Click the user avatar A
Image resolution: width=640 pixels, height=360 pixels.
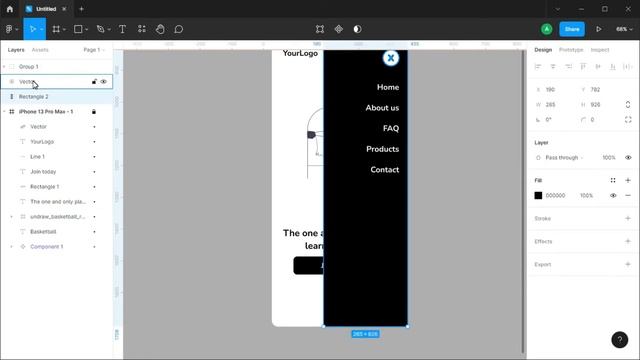click(547, 29)
